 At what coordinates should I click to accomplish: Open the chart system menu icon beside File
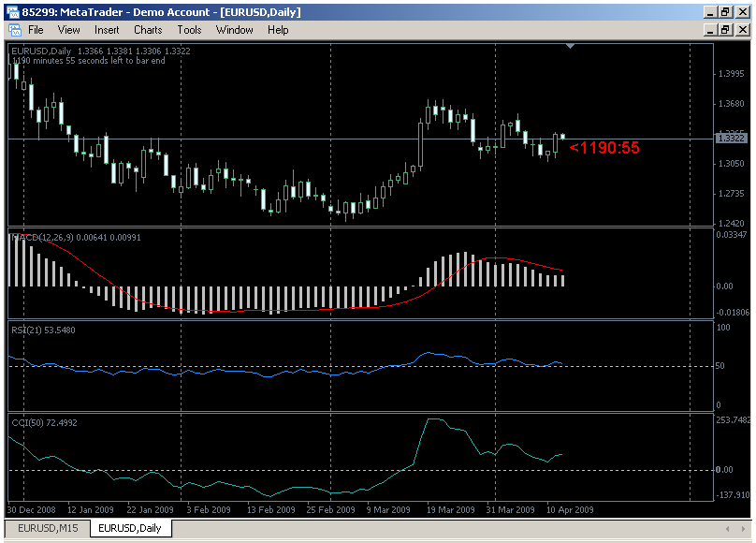click(15, 29)
